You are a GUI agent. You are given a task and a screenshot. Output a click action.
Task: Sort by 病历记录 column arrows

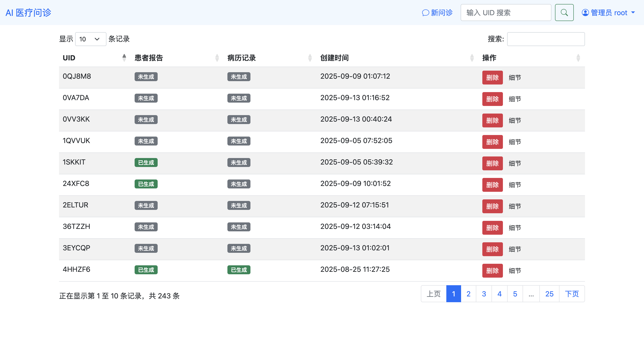310,58
